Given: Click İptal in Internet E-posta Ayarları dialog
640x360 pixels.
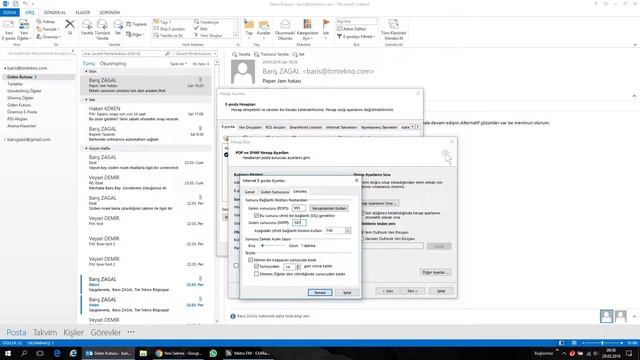Looking at the screenshot, I should [x=347, y=292].
